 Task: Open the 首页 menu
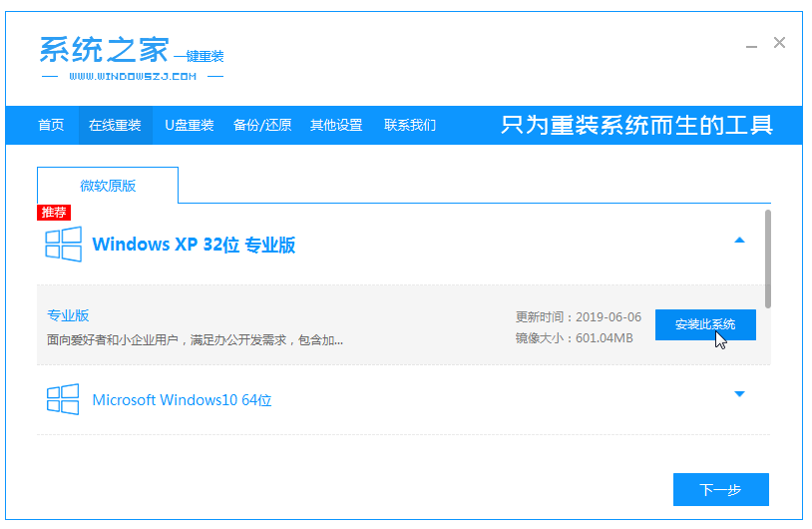coord(51,125)
